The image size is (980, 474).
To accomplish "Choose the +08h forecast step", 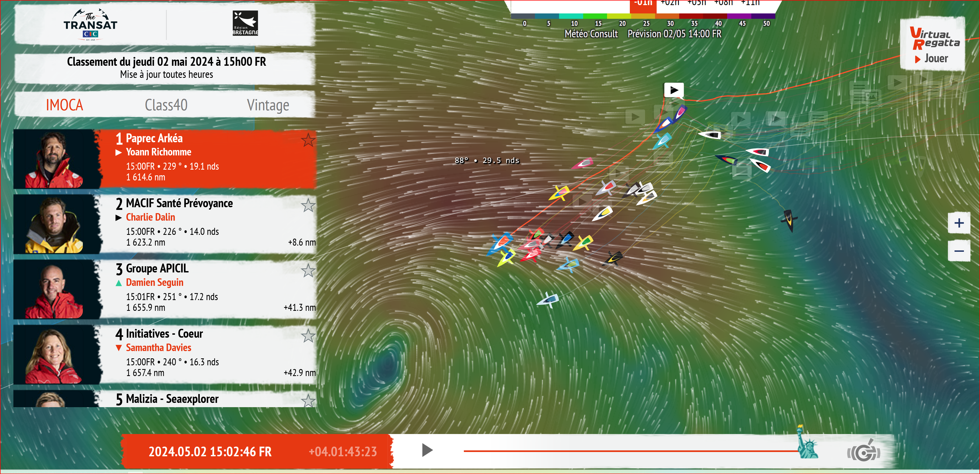I will 723,3.
